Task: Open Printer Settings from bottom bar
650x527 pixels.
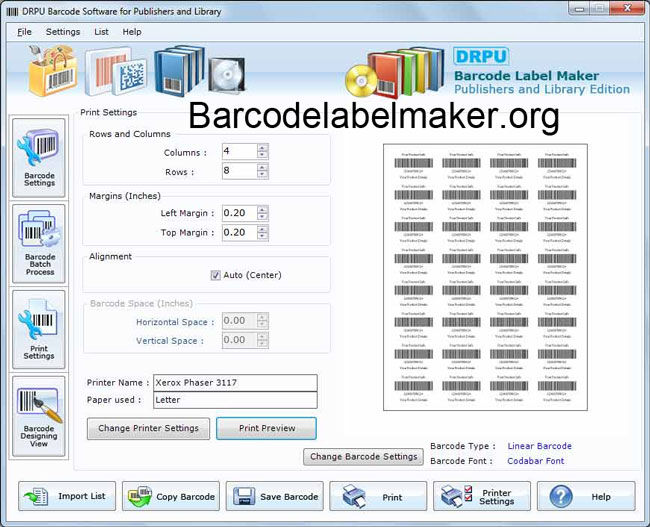Action: tap(482, 496)
